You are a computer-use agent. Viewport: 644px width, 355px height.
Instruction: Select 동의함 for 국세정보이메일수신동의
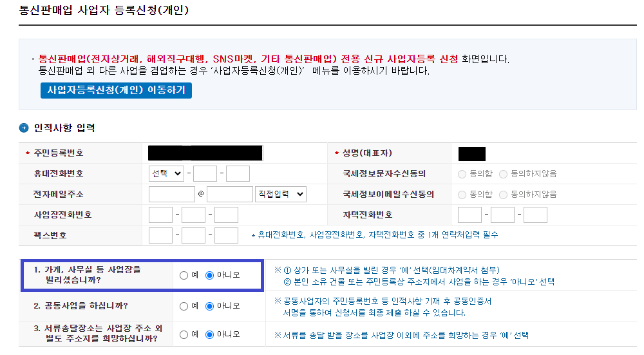click(x=462, y=195)
